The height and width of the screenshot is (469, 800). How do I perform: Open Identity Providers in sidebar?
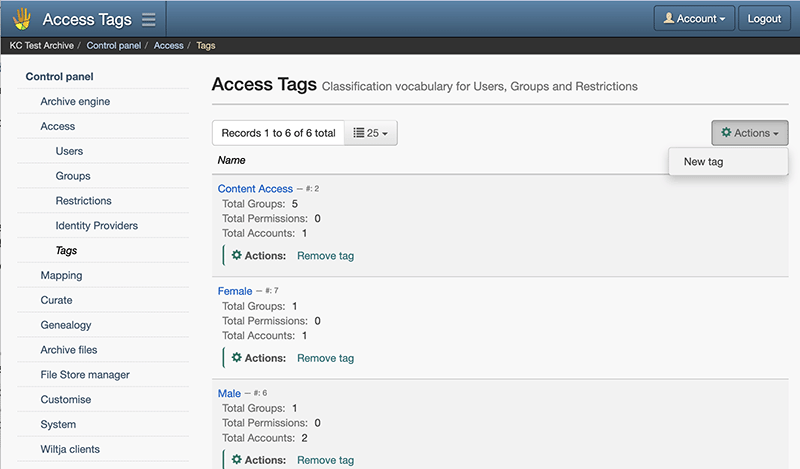tap(96, 226)
